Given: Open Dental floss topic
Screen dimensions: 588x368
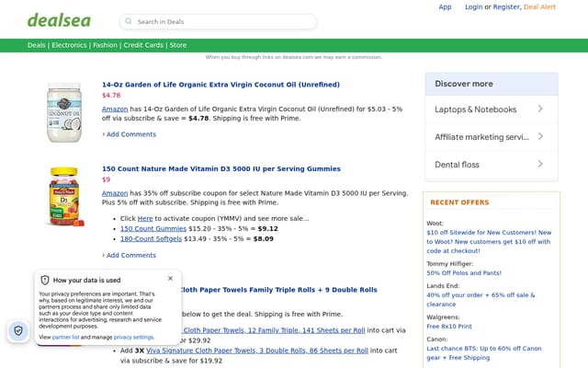Looking at the screenshot, I should [457, 165].
